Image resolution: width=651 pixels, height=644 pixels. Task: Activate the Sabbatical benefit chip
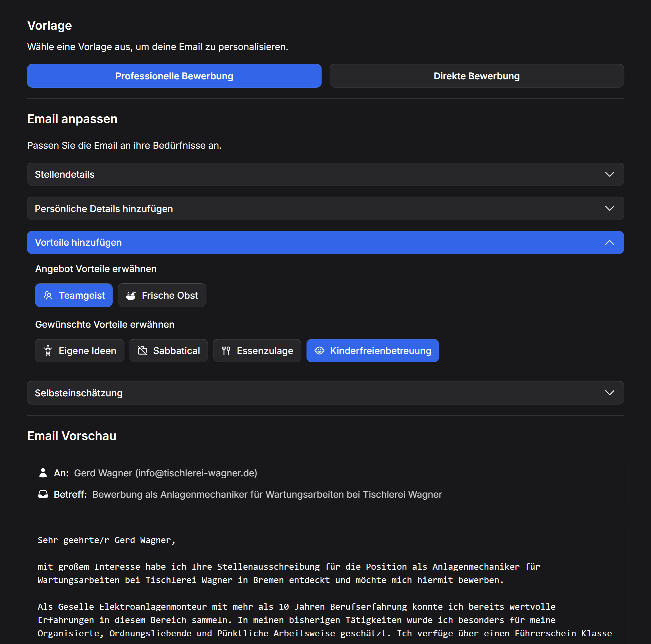click(x=169, y=350)
